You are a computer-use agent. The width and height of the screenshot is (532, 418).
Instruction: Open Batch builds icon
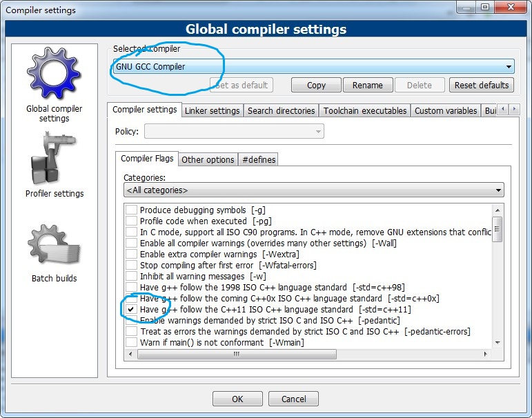pyautogui.click(x=54, y=244)
